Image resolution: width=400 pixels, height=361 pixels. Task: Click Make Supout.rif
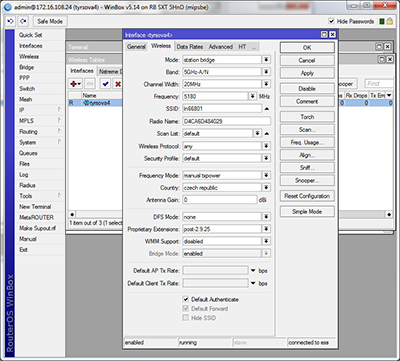click(x=37, y=228)
